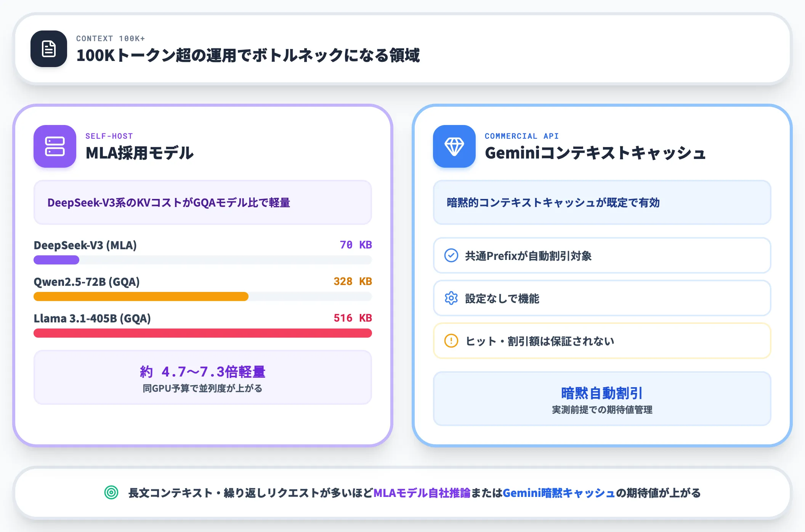Click the 70 KB value
Viewport: 805px width, 532px height.
356,245
